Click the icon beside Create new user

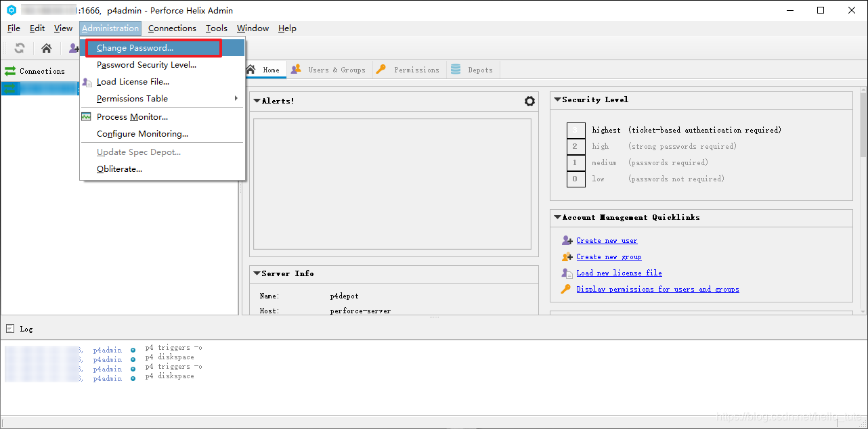(x=567, y=240)
